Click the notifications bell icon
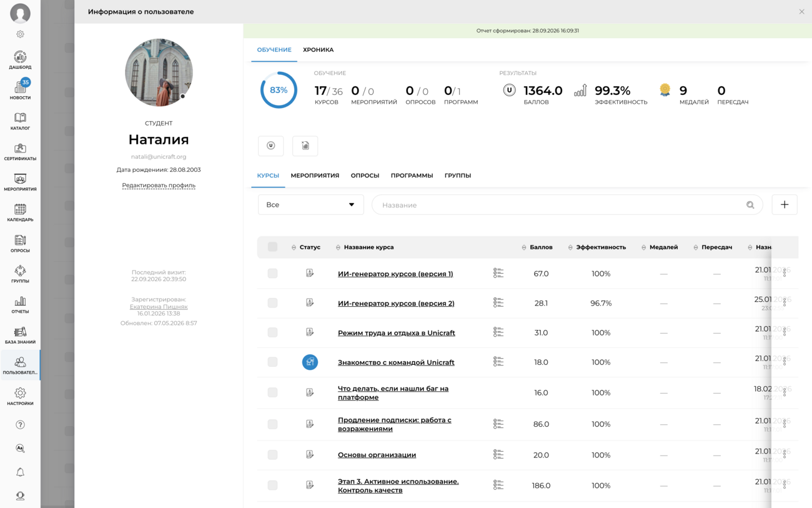Screen dimensions: 812x508 click(x=20, y=472)
